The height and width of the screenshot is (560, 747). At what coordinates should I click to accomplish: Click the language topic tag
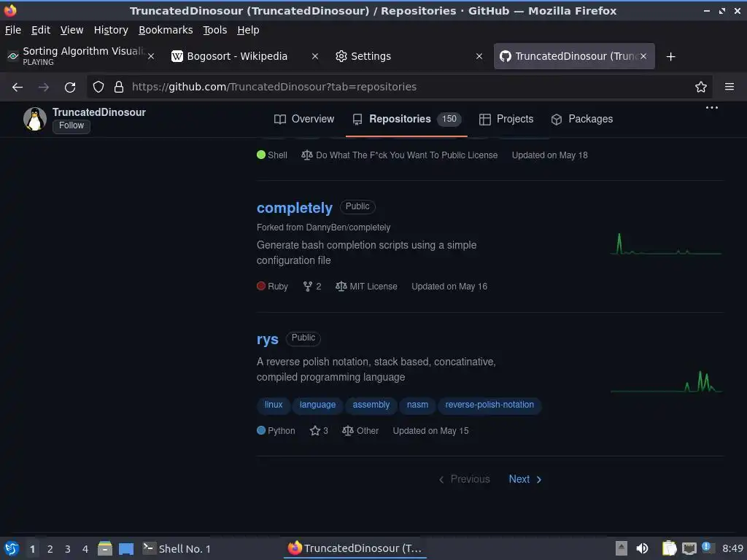click(x=317, y=405)
